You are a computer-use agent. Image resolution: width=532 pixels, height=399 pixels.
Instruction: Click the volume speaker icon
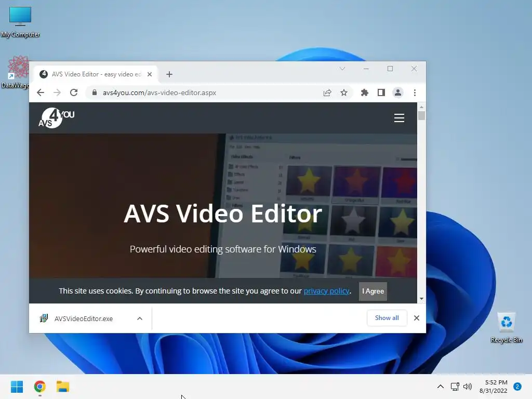click(468, 387)
